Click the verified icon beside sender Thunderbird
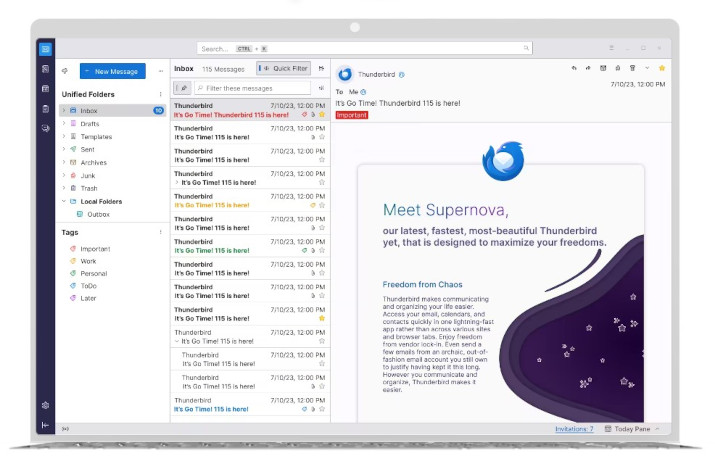This screenshot has height=456, width=715. coord(402,75)
